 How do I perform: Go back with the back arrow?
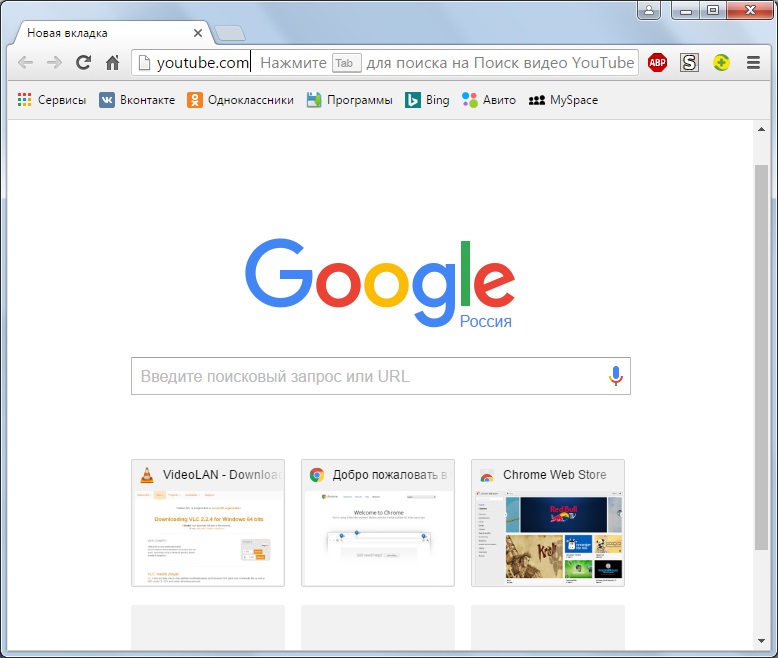tap(25, 63)
